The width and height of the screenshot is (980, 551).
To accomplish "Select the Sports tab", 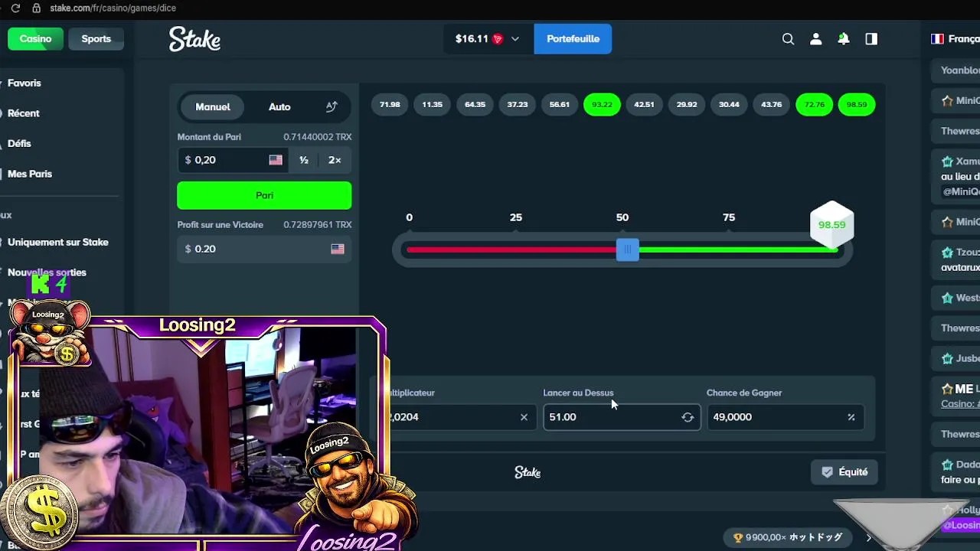I will point(96,39).
